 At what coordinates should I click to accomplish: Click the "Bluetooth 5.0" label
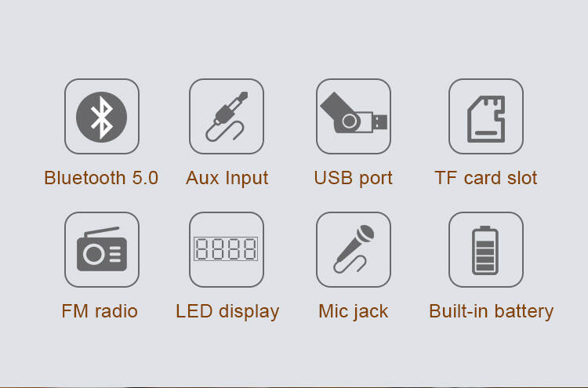[x=101, y=178]
